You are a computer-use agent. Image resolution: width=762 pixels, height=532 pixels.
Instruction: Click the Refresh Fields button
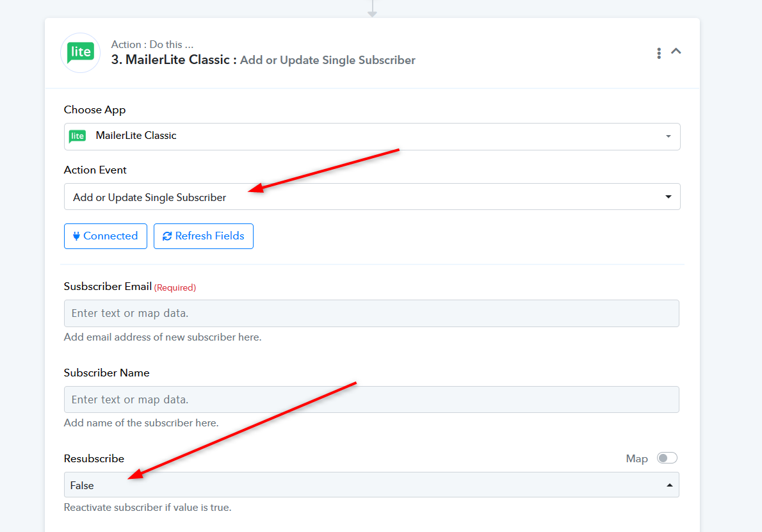(x=203, y=236)
